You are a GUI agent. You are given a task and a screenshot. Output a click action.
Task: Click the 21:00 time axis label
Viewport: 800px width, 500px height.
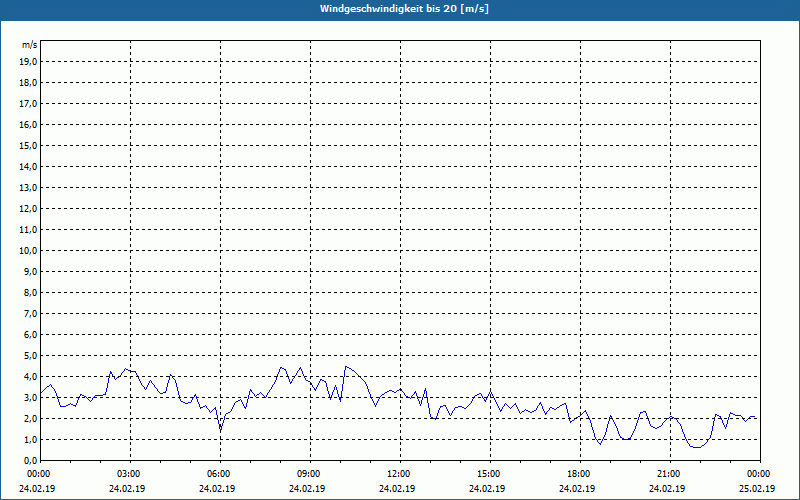click(x=668, y=474)
